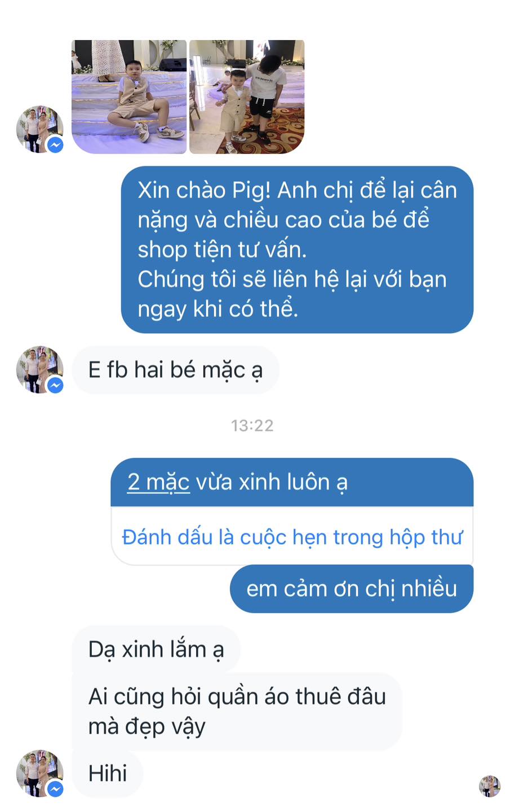Viewport: 506px width, 812px height.
Task: Tap the Messenger badge on the avatar beside the photos
Action: pyautogui.click(x=55, y=145)
